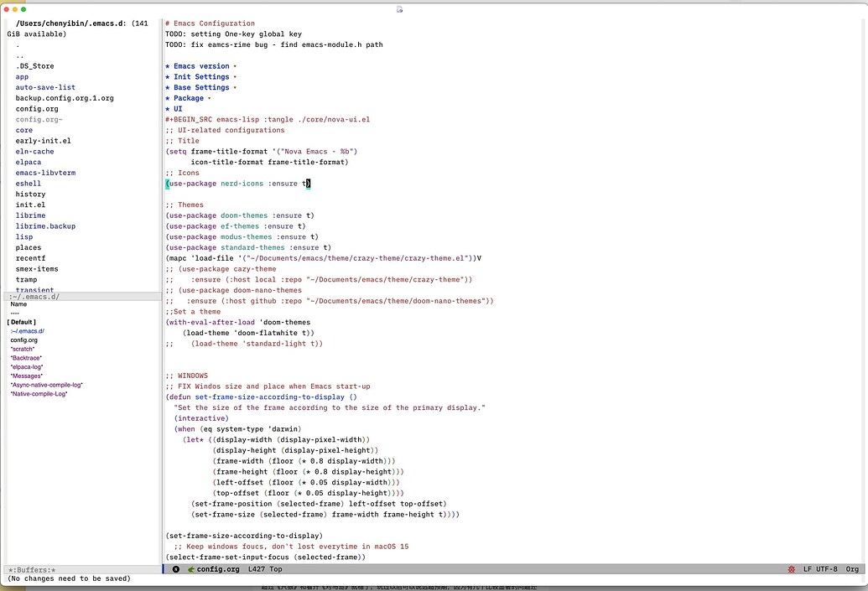Click the circular buffer-state icon in modeline

pos(174,569)
